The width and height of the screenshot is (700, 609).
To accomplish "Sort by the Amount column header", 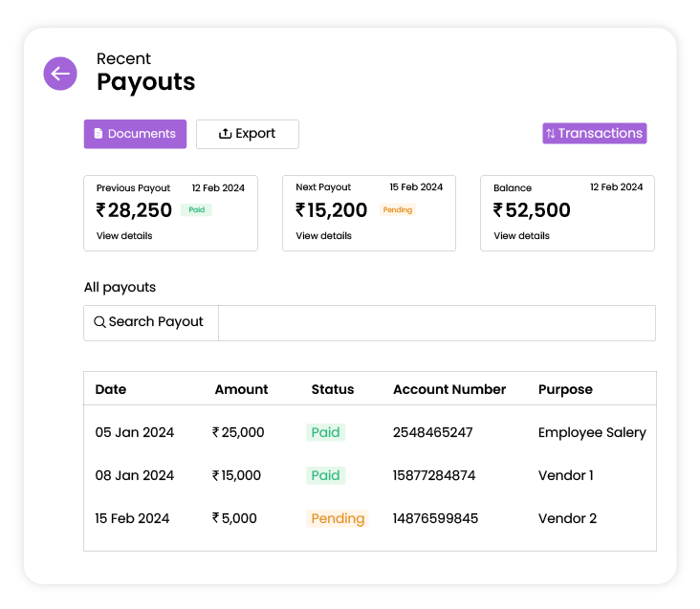I will click(x=242, y=389).
